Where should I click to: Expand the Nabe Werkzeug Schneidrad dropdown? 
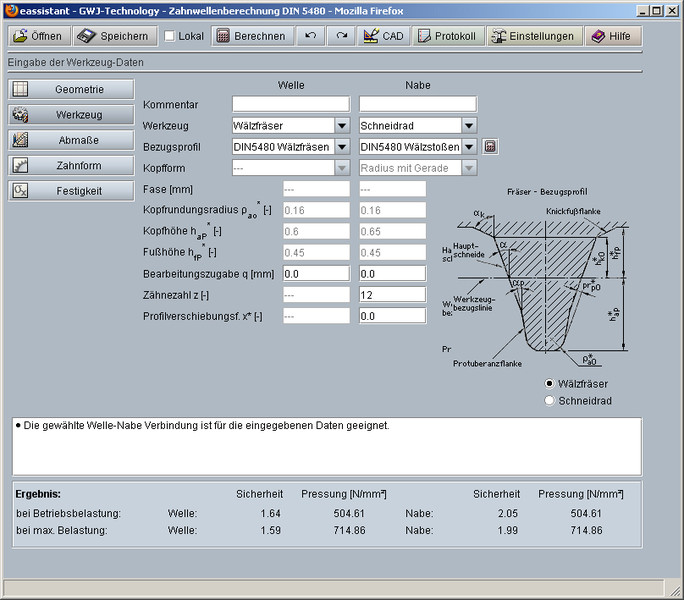coord(468,126)
